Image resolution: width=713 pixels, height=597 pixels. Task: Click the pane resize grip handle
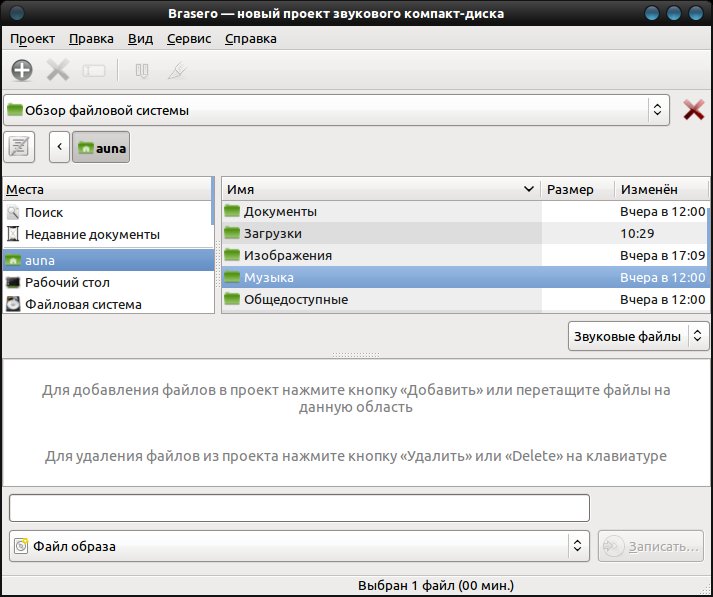[356, 355]
